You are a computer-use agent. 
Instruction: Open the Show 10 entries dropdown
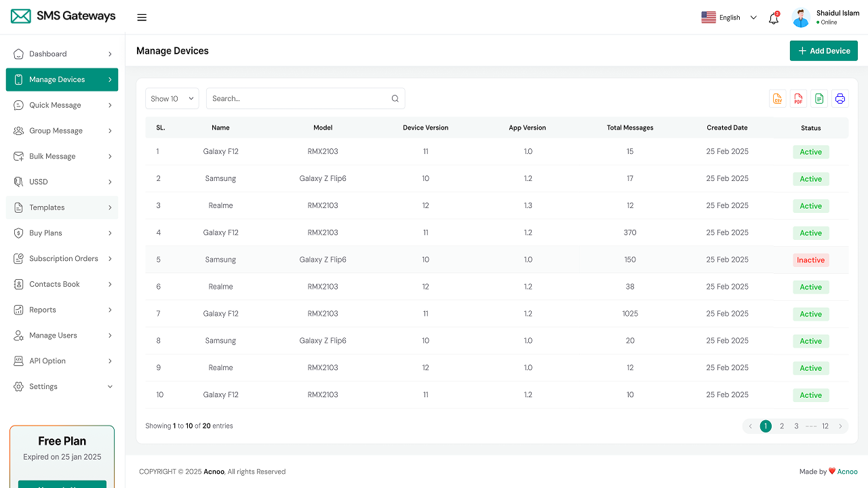(x=172, y=98)
